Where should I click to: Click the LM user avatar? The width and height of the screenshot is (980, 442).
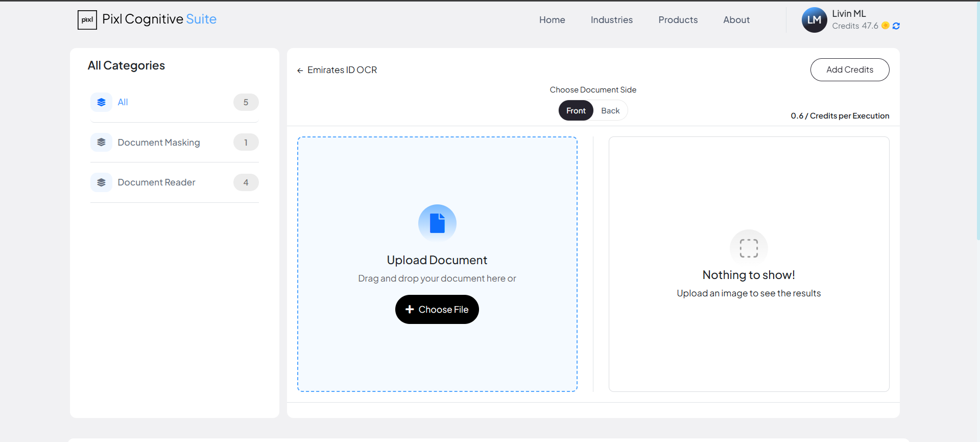(x=814, y=20)
